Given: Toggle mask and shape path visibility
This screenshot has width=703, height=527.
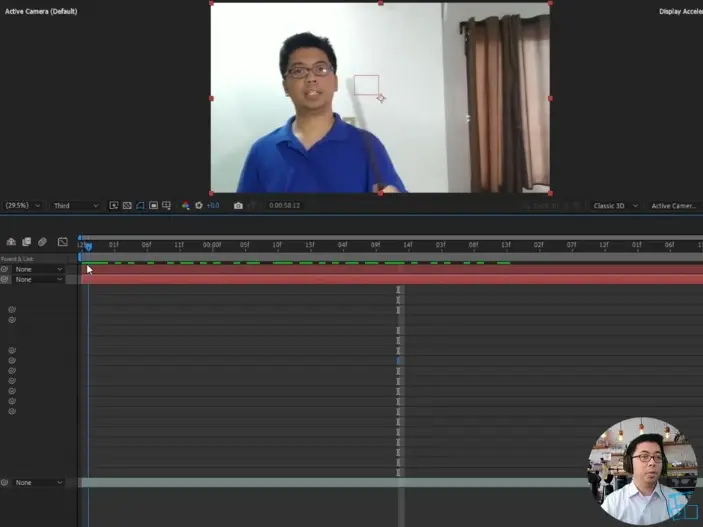Looking at the screenshot, I should pos(140,206).
